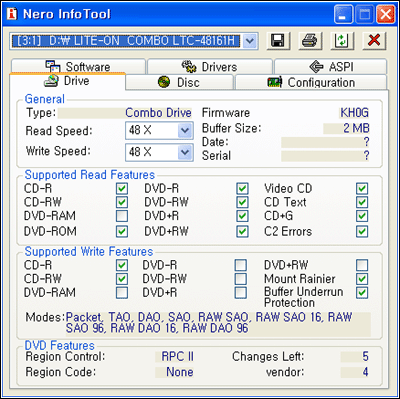Toggle CD+G checkbox
400x399 pixels.
(362, 216)
